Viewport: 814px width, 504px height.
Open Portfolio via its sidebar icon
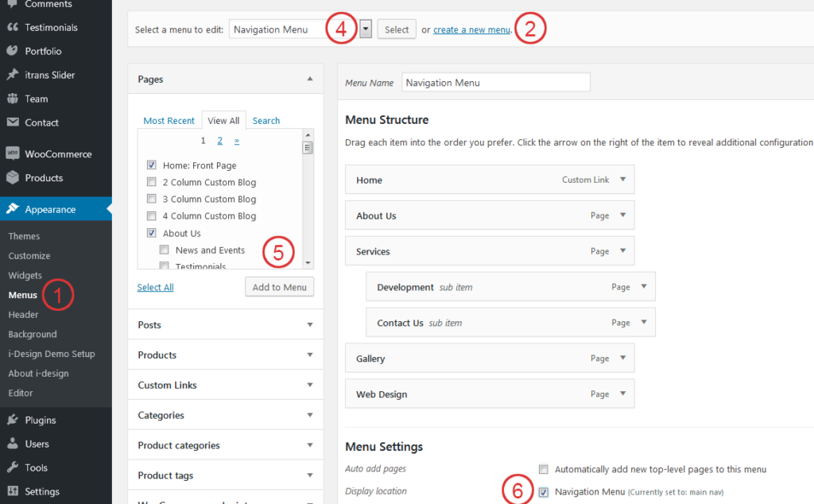(13, 51)
